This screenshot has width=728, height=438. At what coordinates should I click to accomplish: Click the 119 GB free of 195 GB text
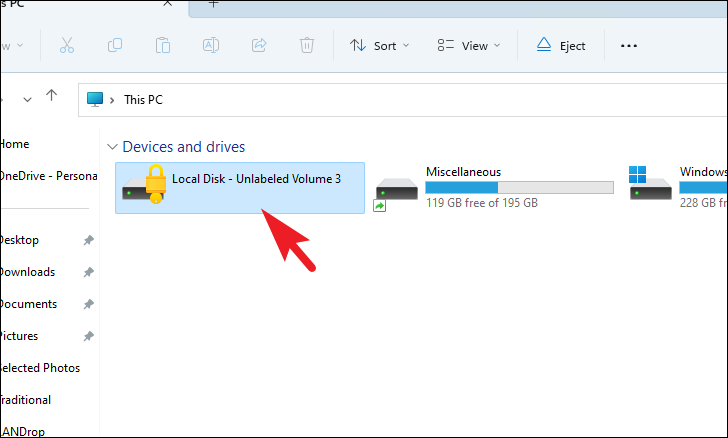point(482,203)
